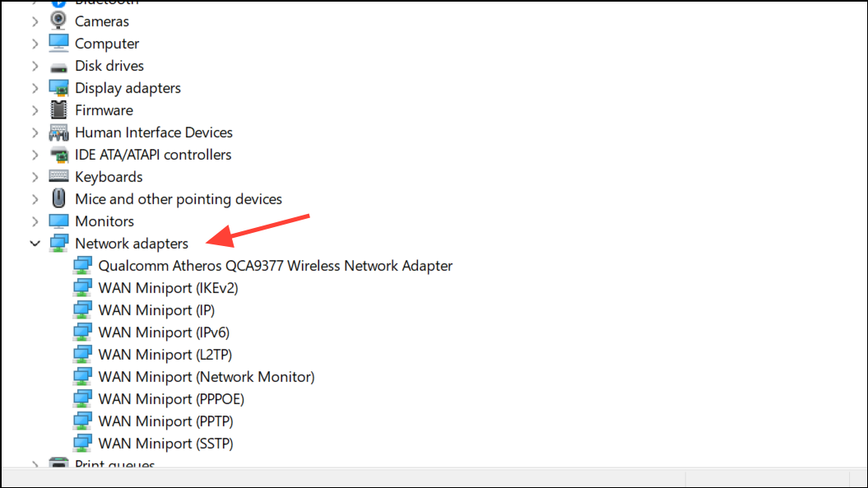Image resolution: width=868 pixels, height=488 pixels.
Task: Click the Cameras device icon
Action: (x=58, y=21)
